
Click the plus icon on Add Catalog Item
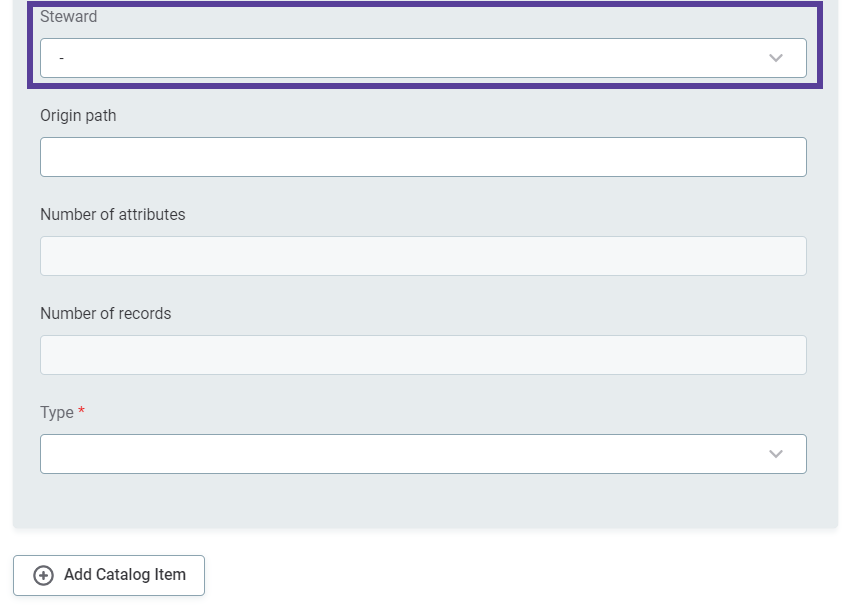pos(41,575)
